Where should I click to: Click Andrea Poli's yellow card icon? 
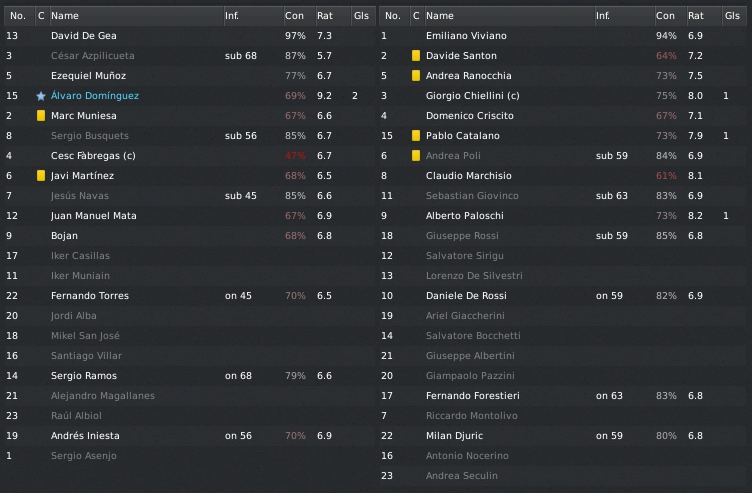tap(415, 156)
